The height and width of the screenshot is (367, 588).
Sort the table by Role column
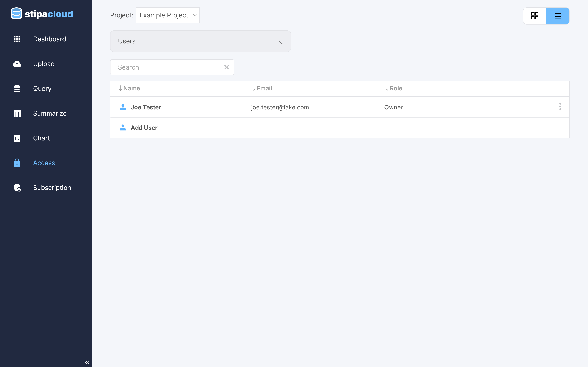(x=394, y=88)
